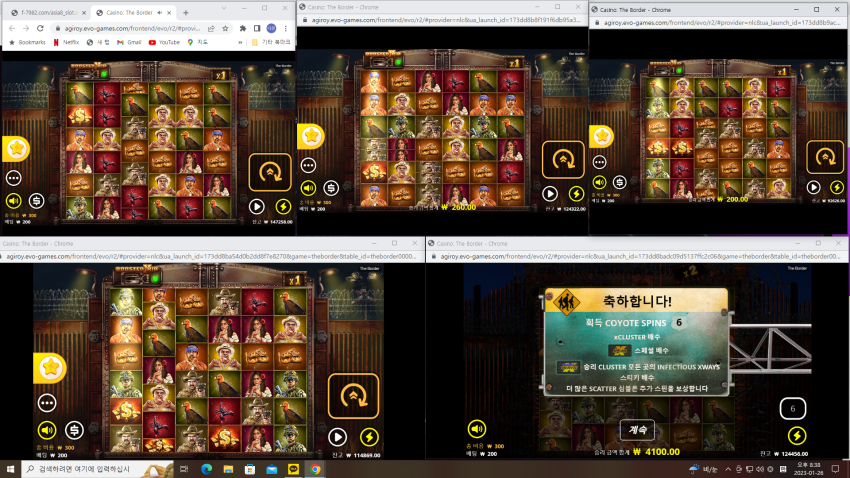Image resolution: width=850 pixels, height=478 pixels.
Task: Toggle lightning turbo mode in top-right game
Action: [837, 188]
